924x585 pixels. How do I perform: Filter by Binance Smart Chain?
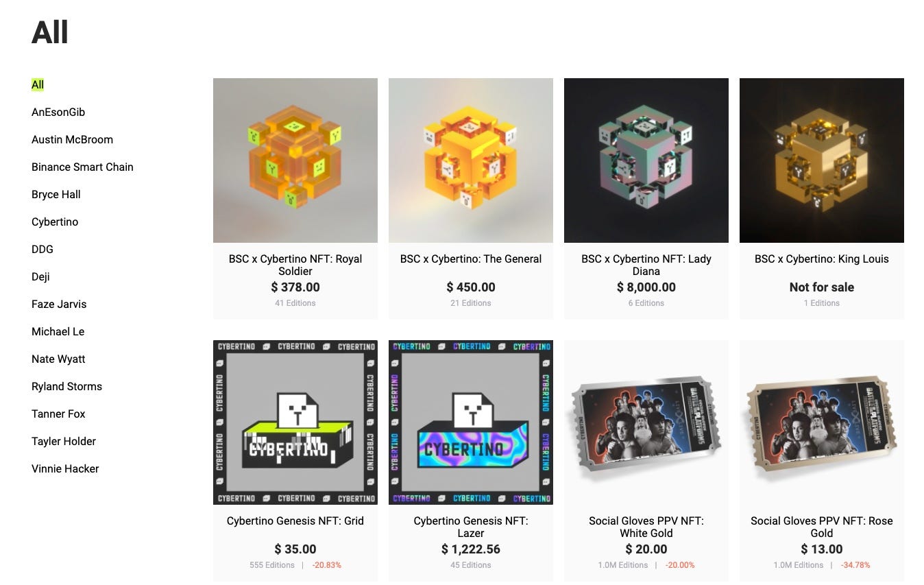(x=82, y=167)
